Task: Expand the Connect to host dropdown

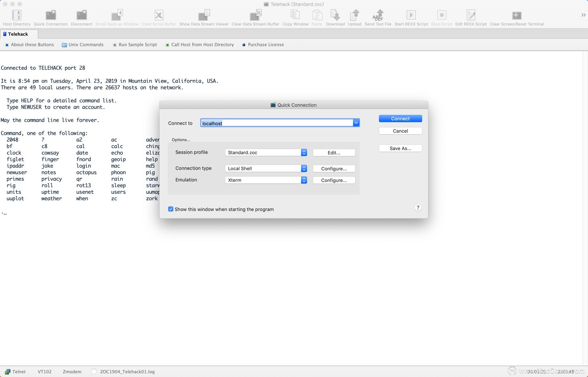Action: click(x=356, y=123)
